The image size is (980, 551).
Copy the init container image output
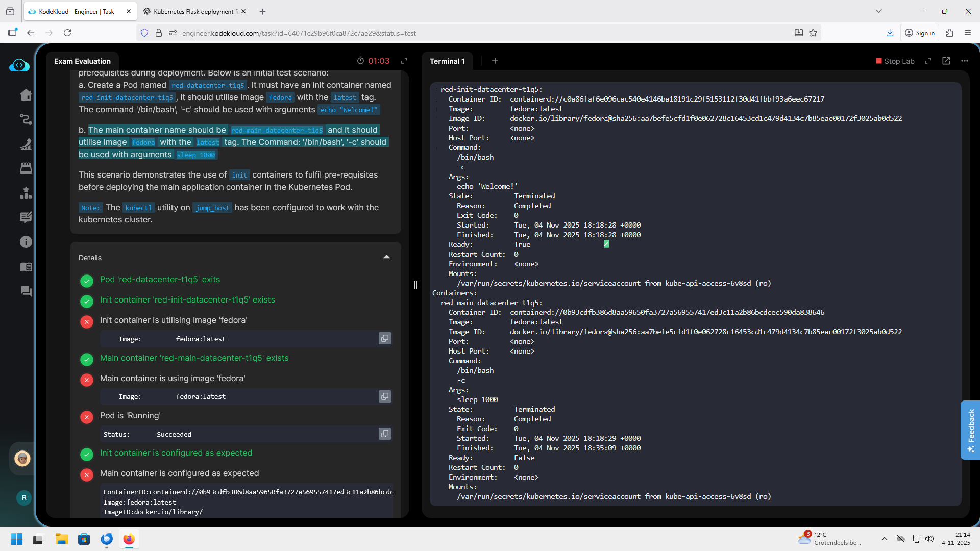click(x=385, y=338)
